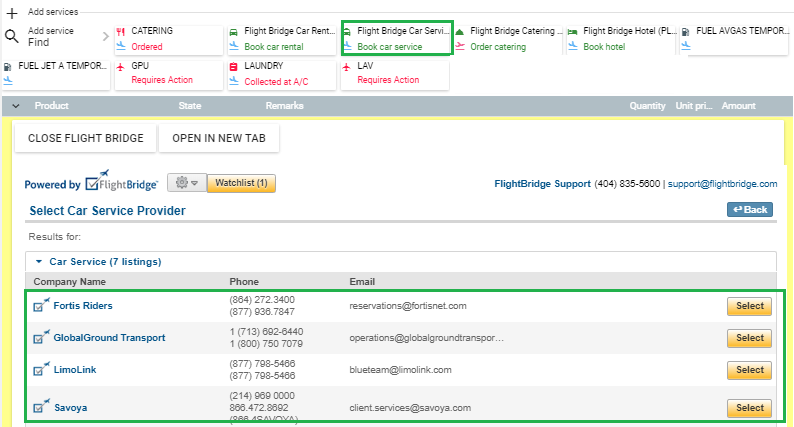Click the Flight Bridge Catering triangle icon

click(x=460, y=32)
